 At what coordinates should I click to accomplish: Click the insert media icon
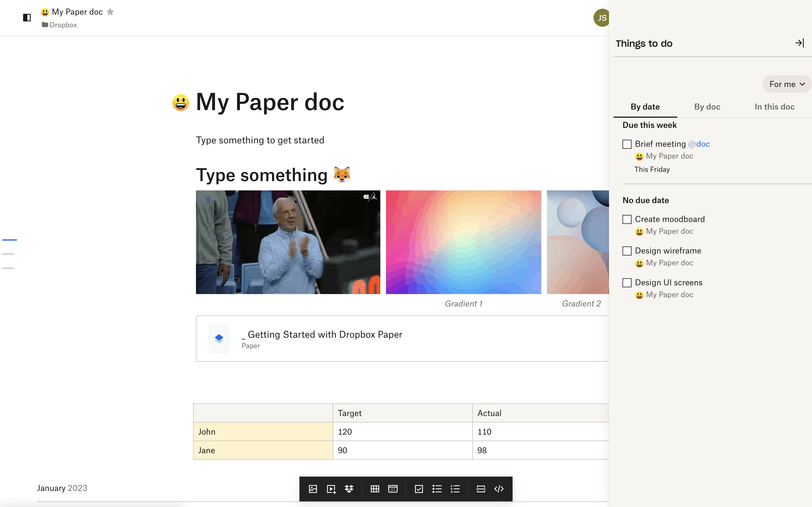pos(331,489)
